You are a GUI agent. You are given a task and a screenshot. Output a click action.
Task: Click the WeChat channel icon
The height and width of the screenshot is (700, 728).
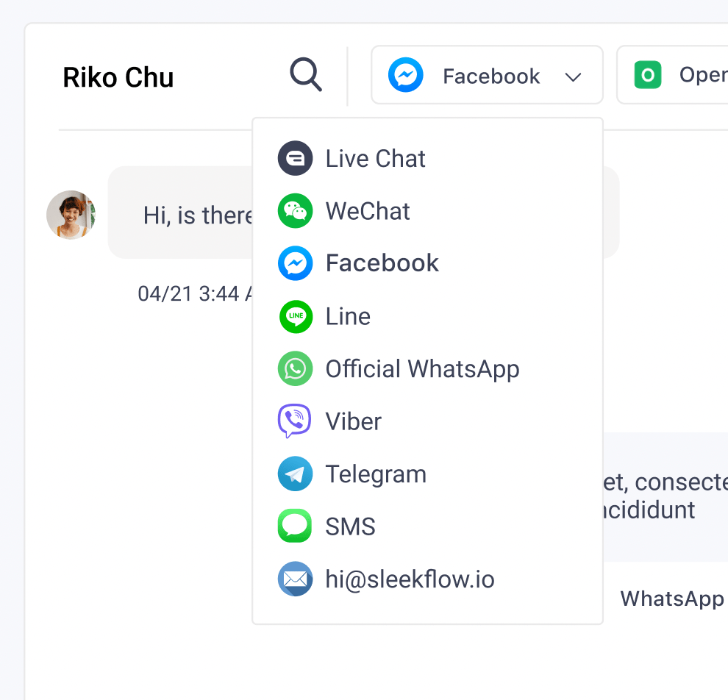tap(296, 212)
